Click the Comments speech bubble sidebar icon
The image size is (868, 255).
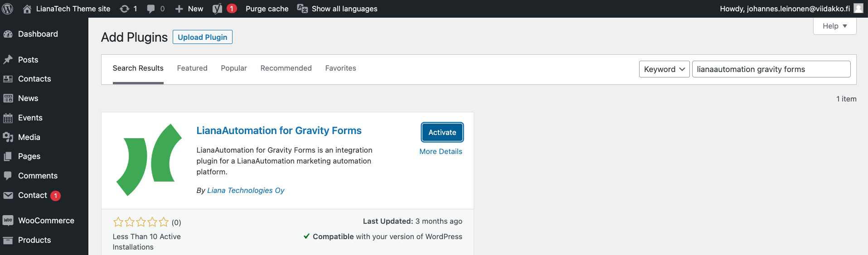coord(8,176)
